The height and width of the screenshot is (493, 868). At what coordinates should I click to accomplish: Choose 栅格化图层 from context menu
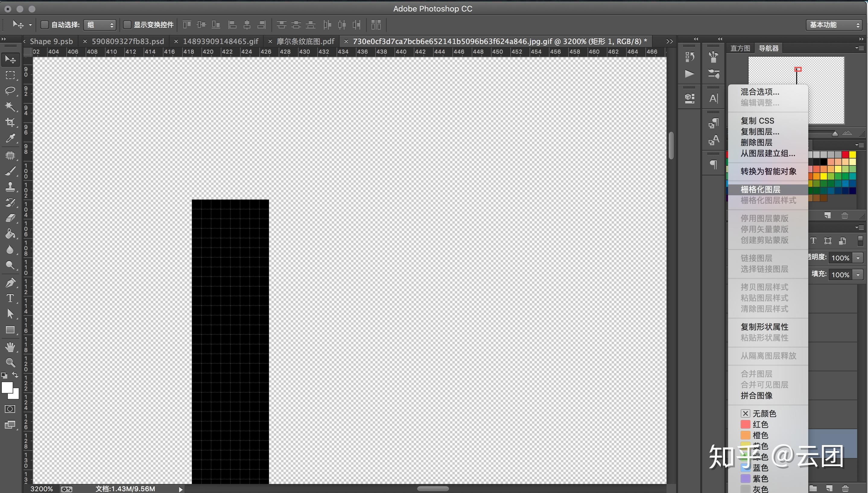(768, 190)
